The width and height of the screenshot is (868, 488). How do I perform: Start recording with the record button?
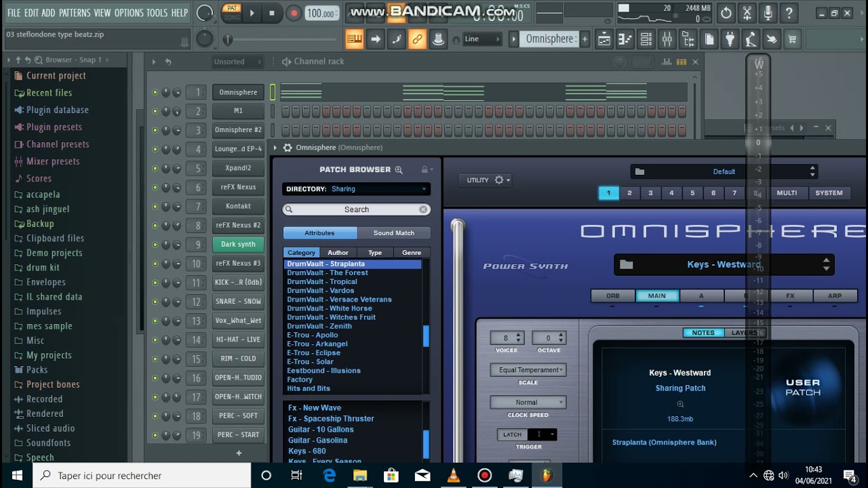pyautogui.click(x=294, y=13)
